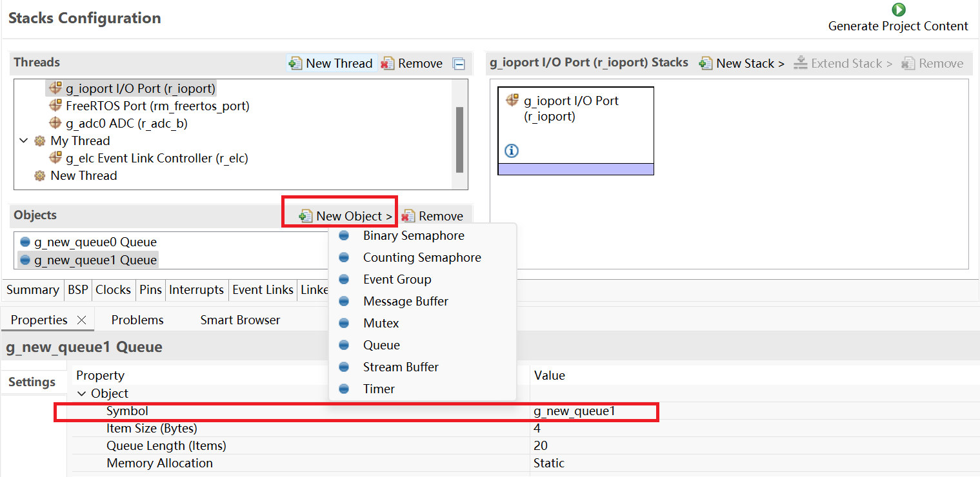Click the New Thread button
980x477 pixels.
coord(331,63)
